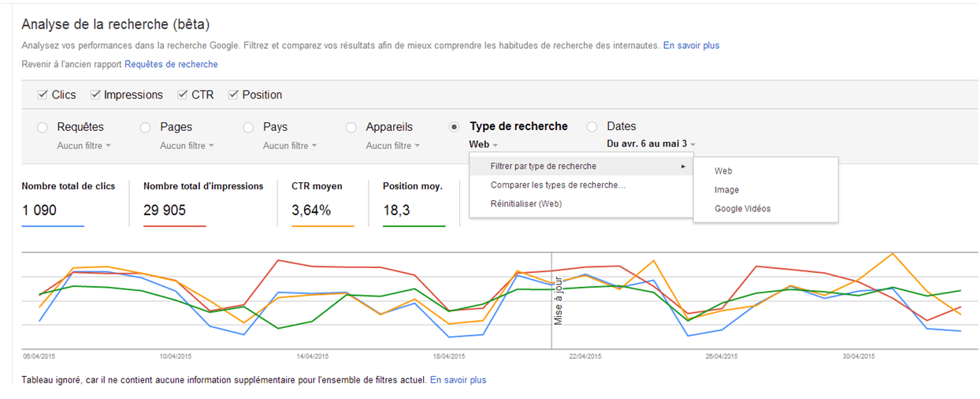Click the 'Mise à jour' chart marker

(x=558, y=300)
